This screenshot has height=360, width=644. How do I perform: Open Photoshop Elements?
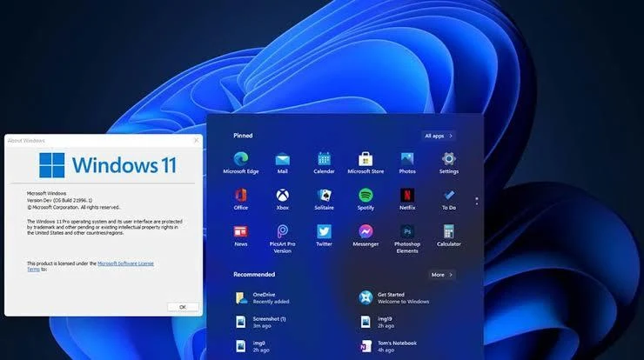[x=407, y=239]
